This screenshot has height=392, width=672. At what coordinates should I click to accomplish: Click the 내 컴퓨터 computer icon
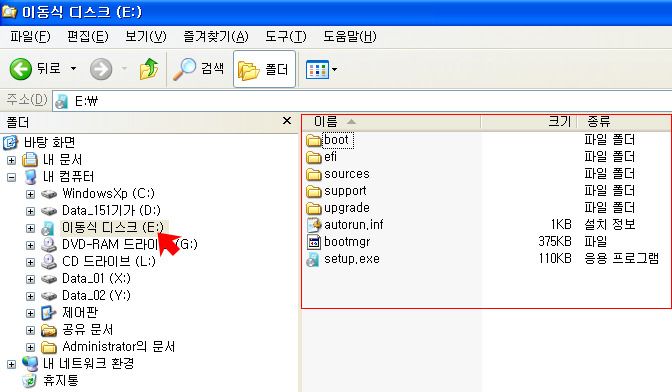coord(30,177)
